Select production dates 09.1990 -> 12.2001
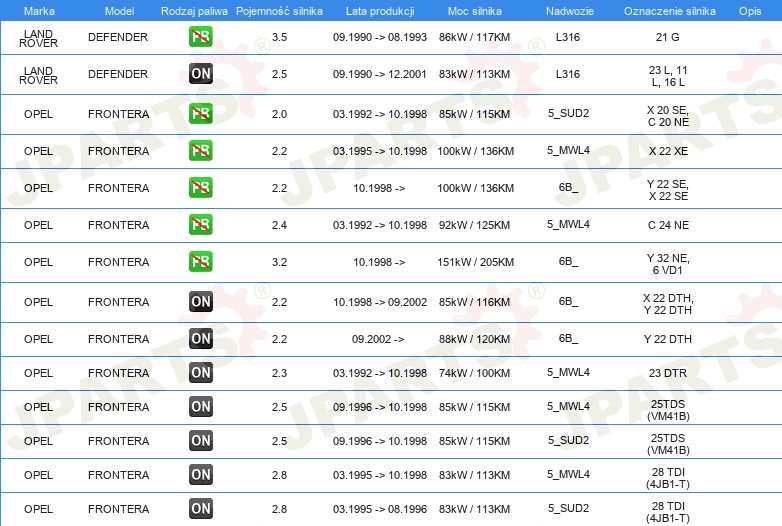The image size is (782, 526). (380, 74)
